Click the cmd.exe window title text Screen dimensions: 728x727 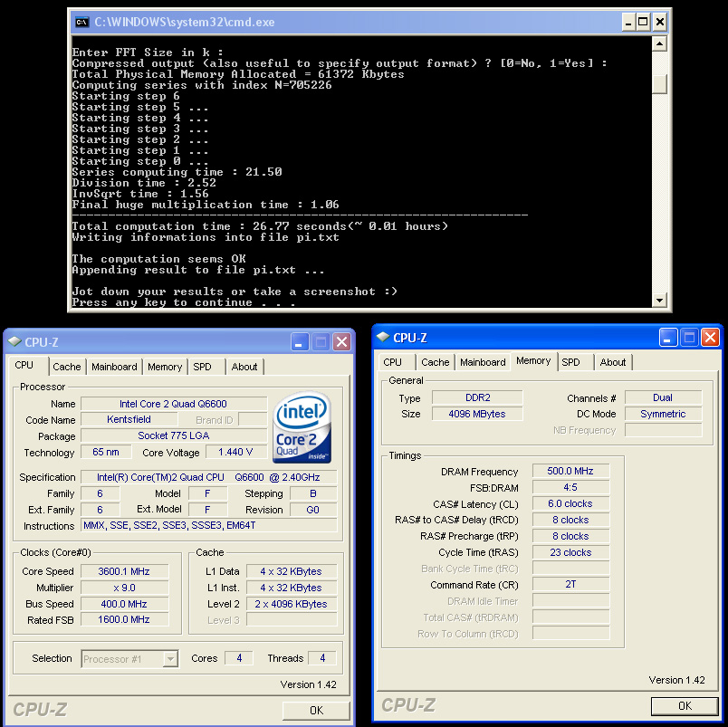pos(185,22)
